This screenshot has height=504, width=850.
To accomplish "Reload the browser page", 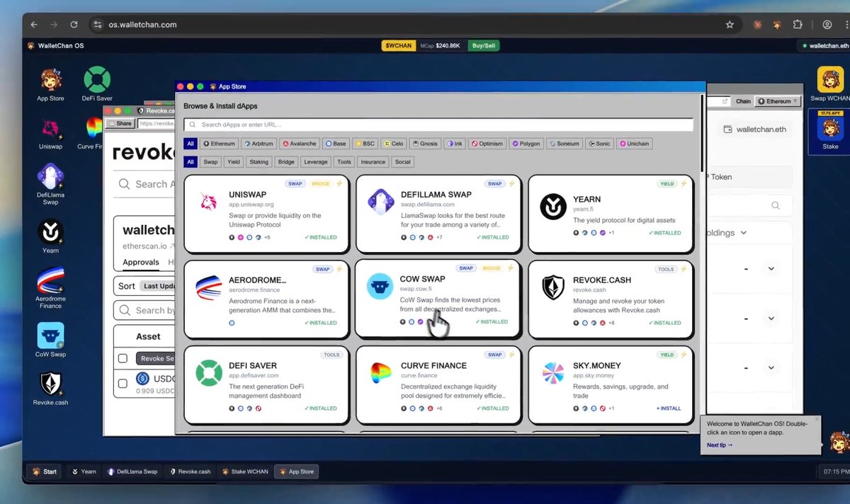I will [x=74, y=24].
